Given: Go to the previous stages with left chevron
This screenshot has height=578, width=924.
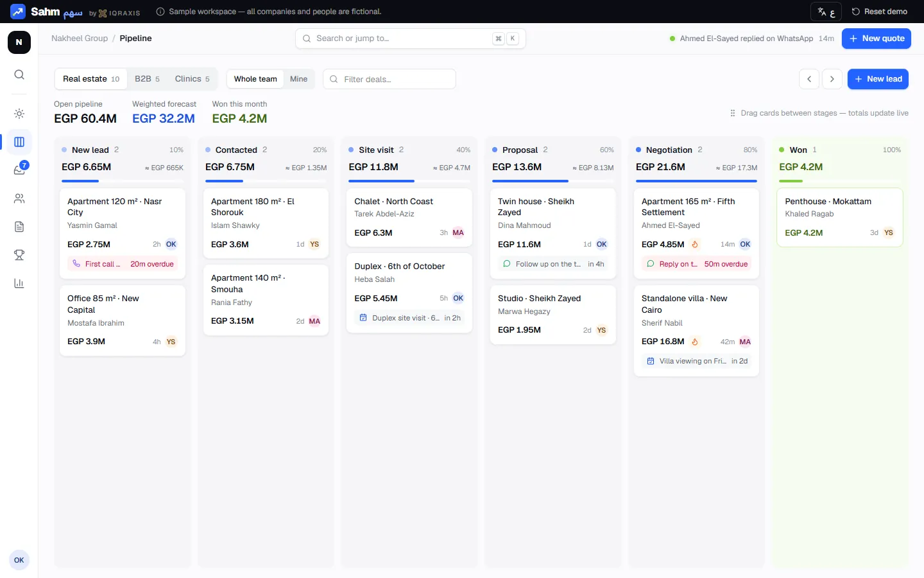Looking at the screenshot, I should tap(809, 79).
